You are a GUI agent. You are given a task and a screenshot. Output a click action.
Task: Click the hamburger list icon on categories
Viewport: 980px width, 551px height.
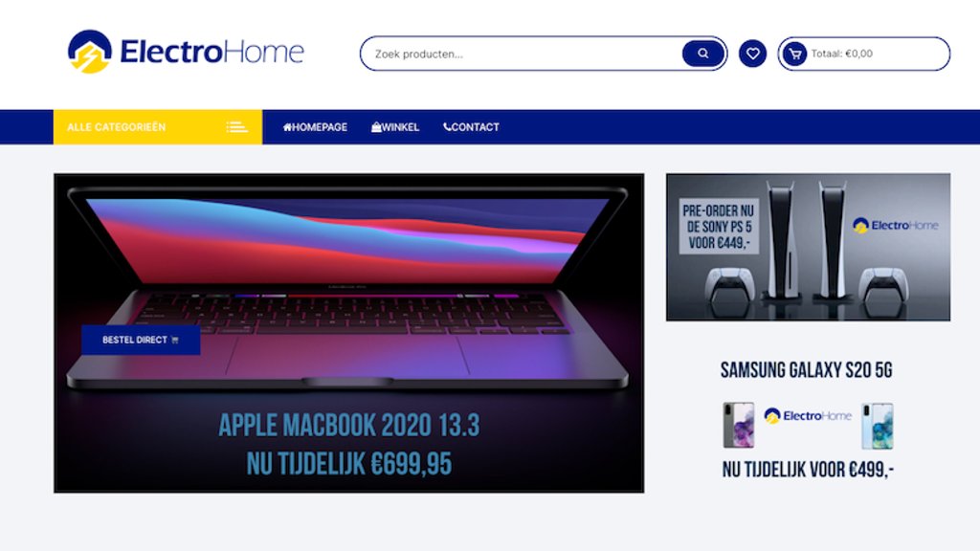point(236,127)
